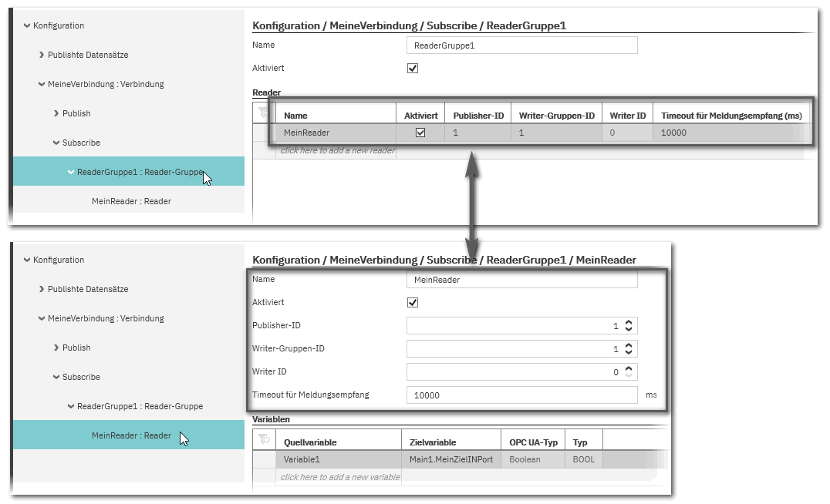Click the Variablen table corner icon
The width and height of the screenshot is (830, 504).
click(x=264, y=439)
